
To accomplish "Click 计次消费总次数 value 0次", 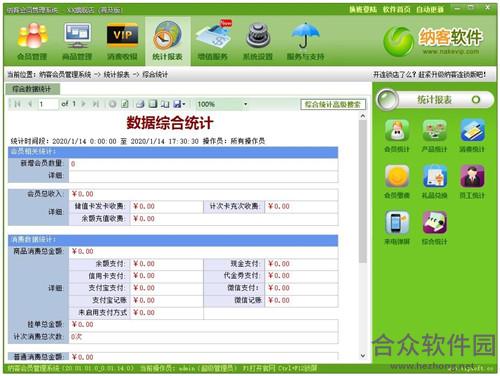I will (x=76, y=337).
